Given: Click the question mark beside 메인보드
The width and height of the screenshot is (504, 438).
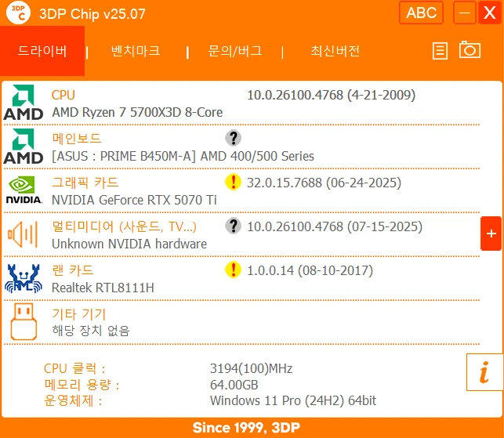Looking at the screenshot, I should tap(233, 138).
